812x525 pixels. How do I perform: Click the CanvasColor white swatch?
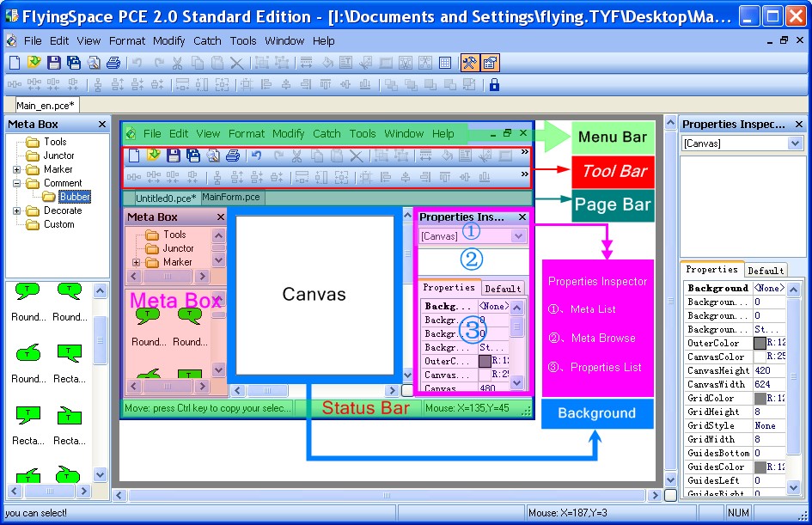click(x=760, y=357)
